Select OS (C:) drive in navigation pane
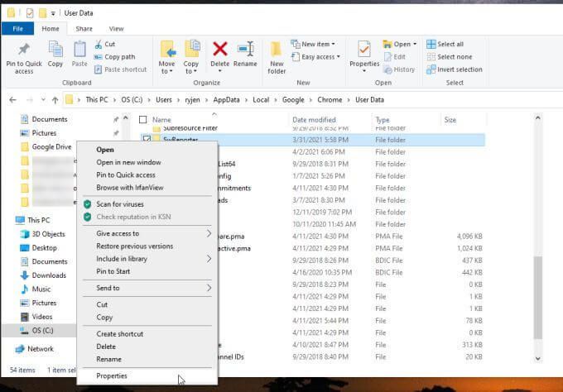The height and width of the screenshot is (392, 563). (x=37, y=330)
